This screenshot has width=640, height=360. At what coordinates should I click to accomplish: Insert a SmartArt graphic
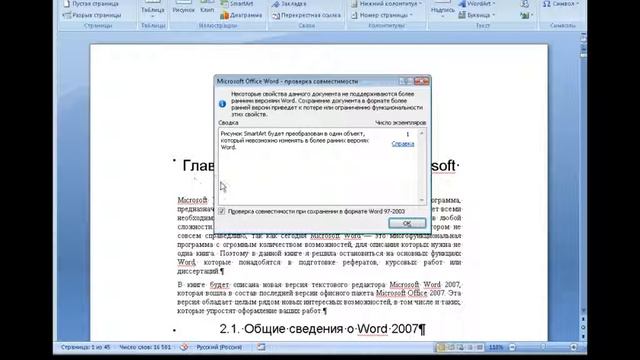[238, 4]
